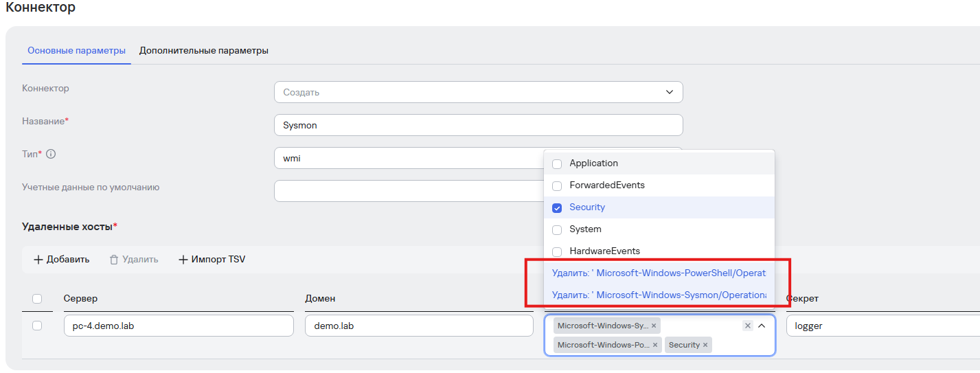Remove the Security tag via its x

click(x=705, y=345)
